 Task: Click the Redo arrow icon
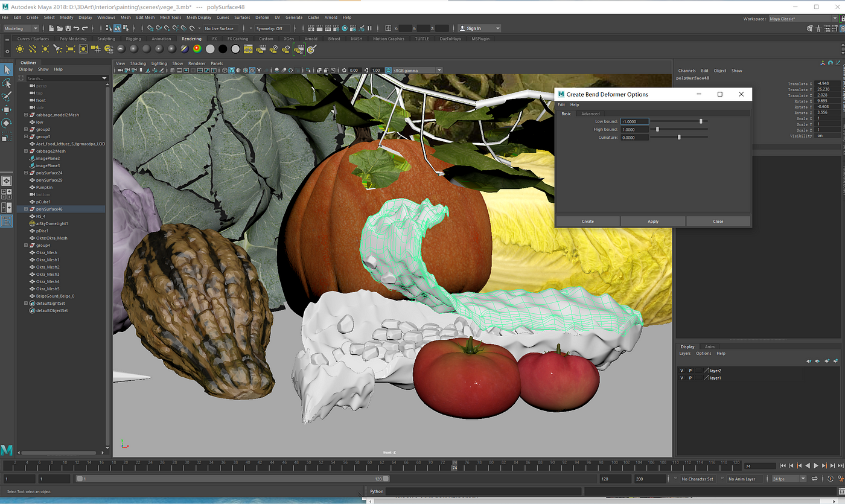[x=85, y=28]
